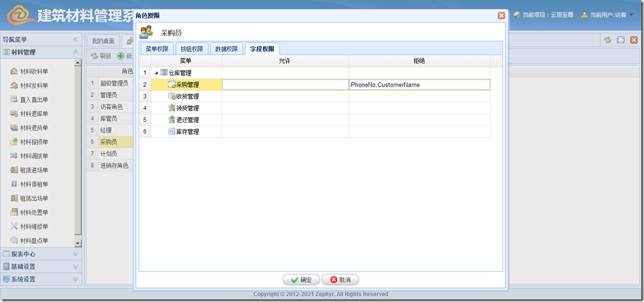Click the 材料维修单 tools icon
The width and height of the screenshot is (644, 302).
pos(14,226)
